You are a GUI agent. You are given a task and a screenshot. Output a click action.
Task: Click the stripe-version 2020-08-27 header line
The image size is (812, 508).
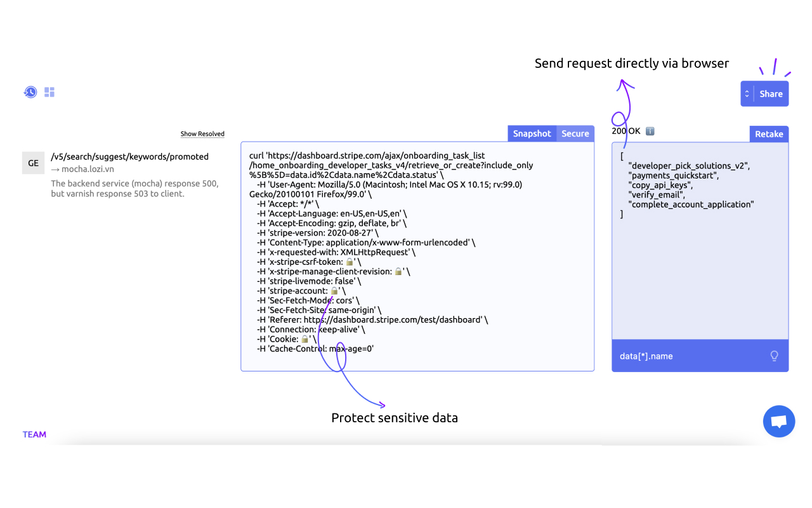click(x=318, y=232)
